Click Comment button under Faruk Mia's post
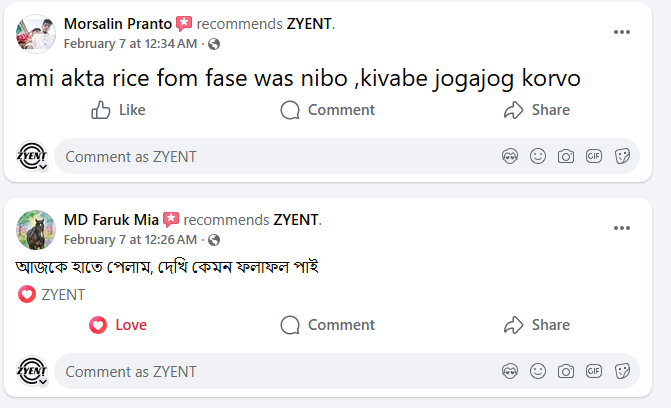Viewport: 671px width, 408px height. point(328,325)
